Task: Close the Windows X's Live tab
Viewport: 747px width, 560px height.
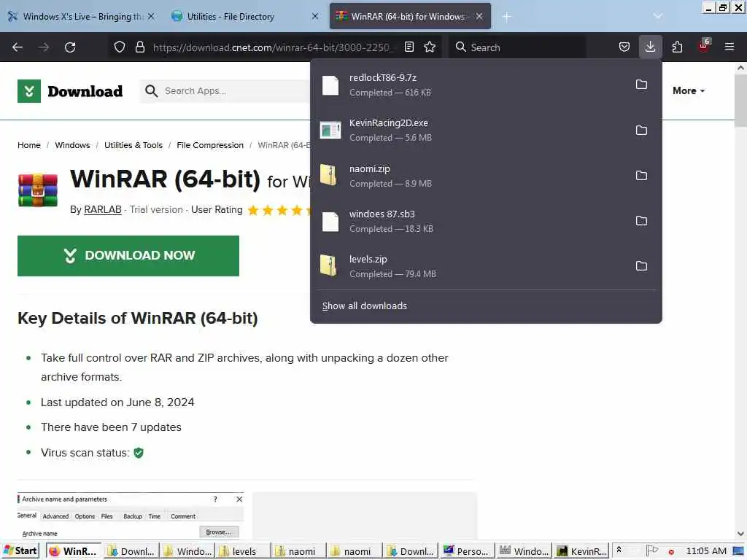Action: point(151,16)
